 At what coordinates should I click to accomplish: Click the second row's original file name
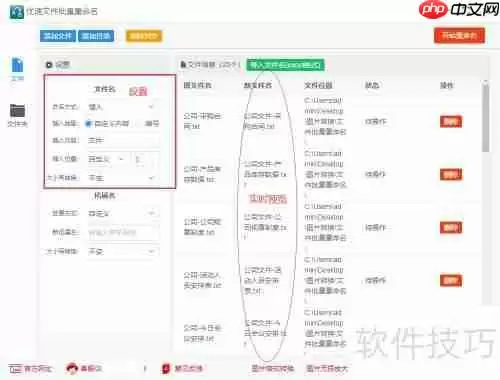(x=202, y=174)
